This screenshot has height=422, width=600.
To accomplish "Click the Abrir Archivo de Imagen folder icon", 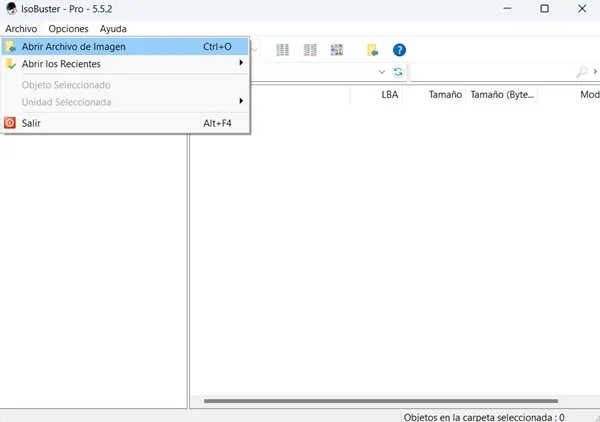I will 11,47.
